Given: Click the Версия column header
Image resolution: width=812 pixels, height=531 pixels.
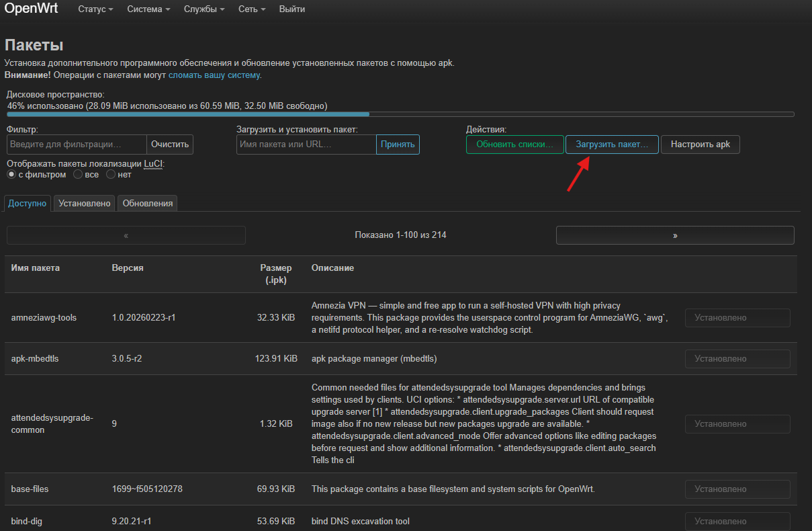Looking at the screenshot, I should point(128,268).
